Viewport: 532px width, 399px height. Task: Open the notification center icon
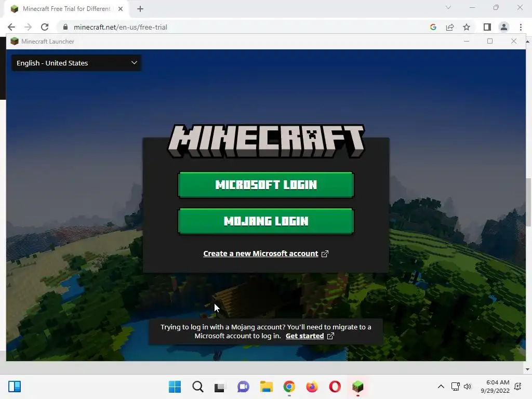pyautogui.click(x=518, y=387)
